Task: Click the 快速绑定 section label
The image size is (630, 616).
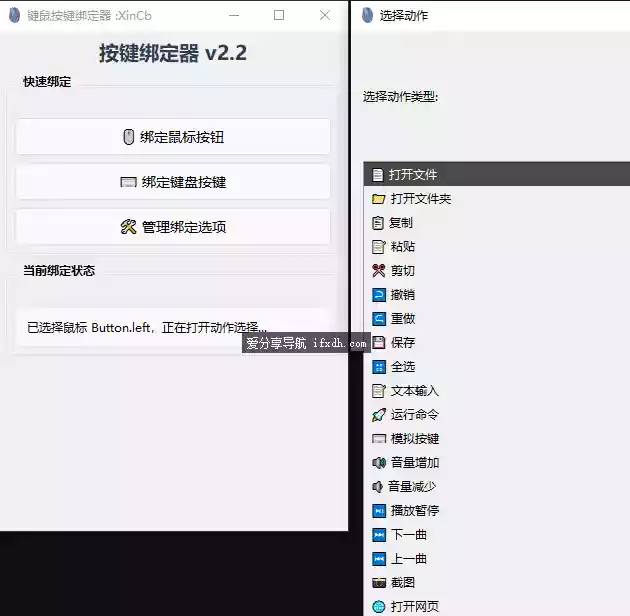Action: 47,82
